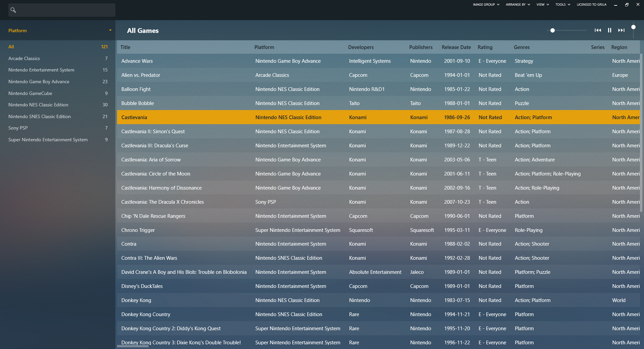
Task: Select Castlevania: Circle of the Moon row
Action: tap(378, 174)
